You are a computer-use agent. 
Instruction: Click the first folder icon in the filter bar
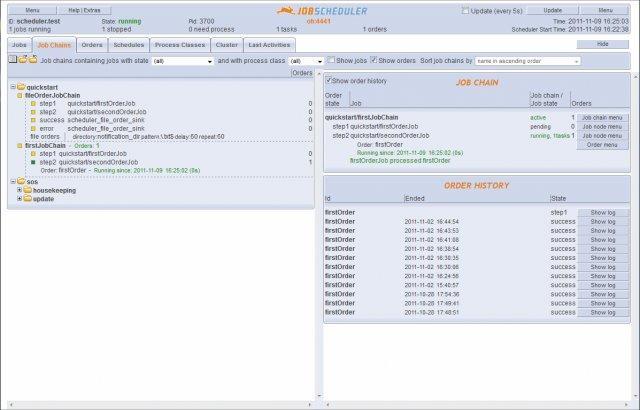(23, 60)
